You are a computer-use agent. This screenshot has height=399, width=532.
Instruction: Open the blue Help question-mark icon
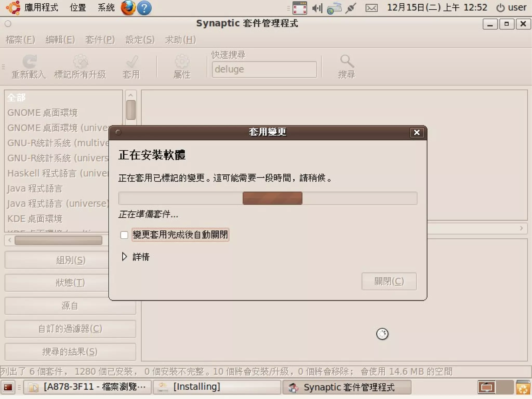(144, 8)
